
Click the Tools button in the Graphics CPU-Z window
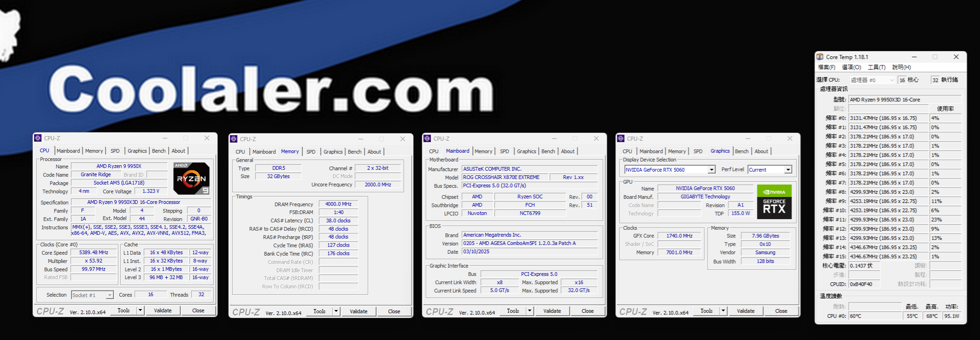706,311
